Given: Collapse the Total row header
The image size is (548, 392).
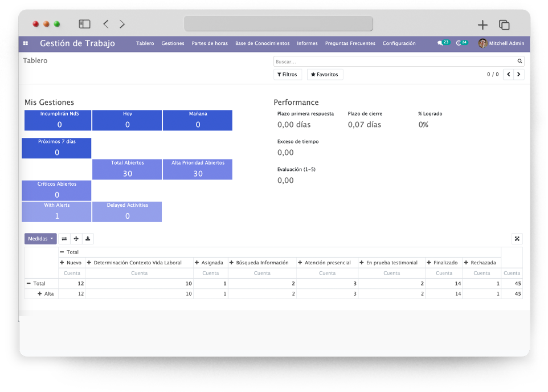Looking at the screenshot, I should point(35,283).
